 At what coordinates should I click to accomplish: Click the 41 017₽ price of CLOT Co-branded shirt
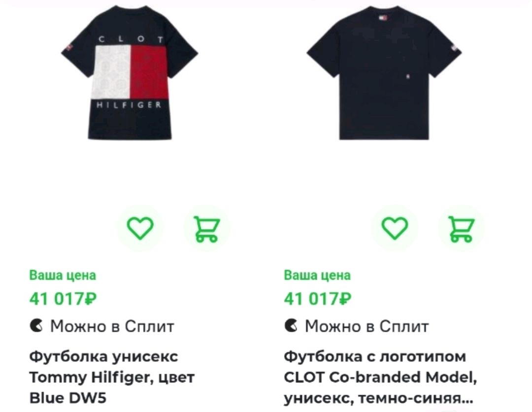point(318,299)
